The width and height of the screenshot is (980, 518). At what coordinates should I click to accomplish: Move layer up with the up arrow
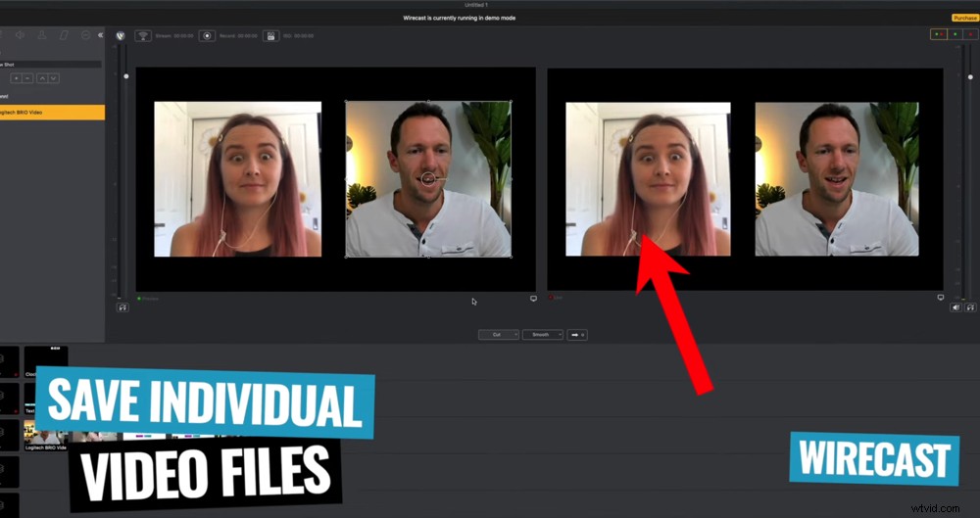42,78
